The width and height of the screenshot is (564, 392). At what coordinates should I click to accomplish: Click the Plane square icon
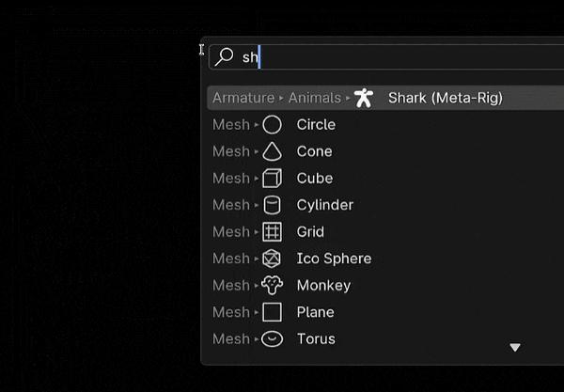pyautogui.click(x=272, y=312)
